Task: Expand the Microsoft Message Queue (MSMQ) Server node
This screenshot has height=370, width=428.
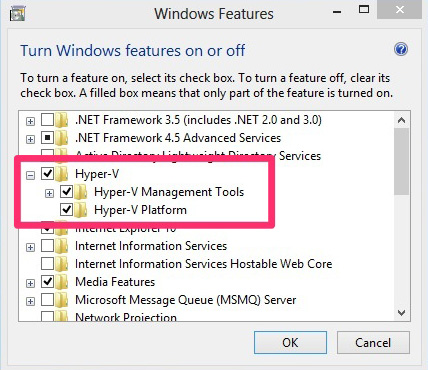Action: (30, 301)
